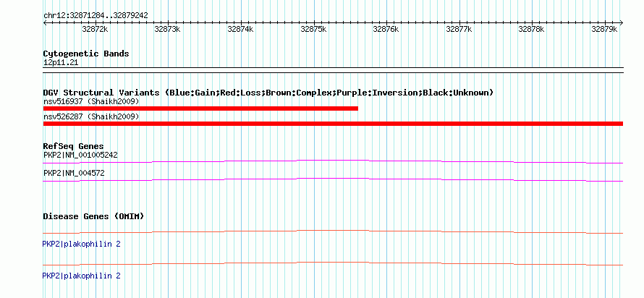Click the nsv516937 red loss variant bar

200,108
